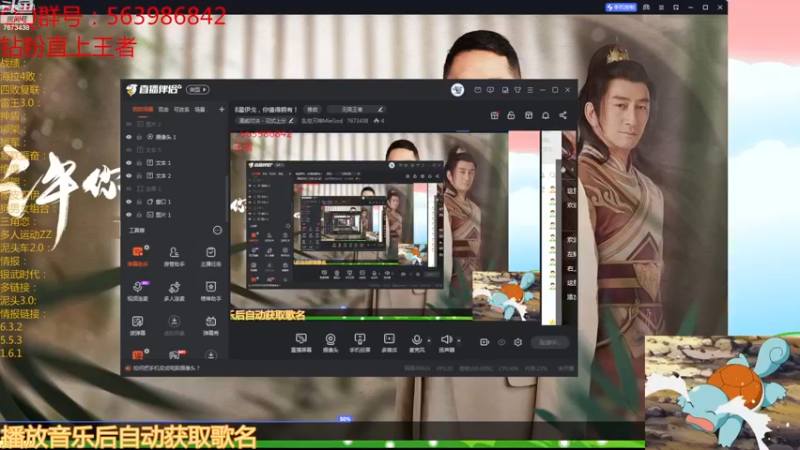This screenshot has height=450, width=800.
Task: Click PK tool icon in last toolbox row
Action: pyautogui.click(x=174, y=355)
